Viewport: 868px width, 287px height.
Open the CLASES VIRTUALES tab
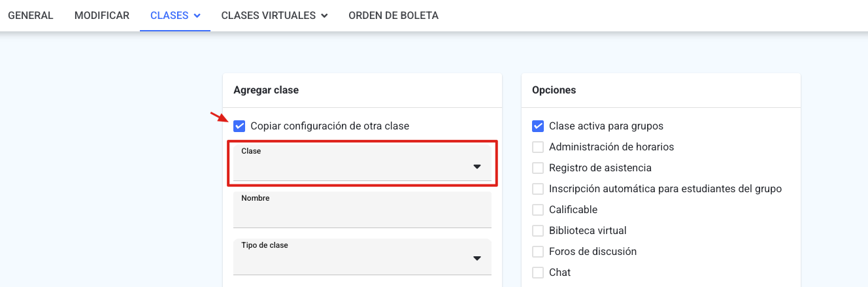click(269, 15)
